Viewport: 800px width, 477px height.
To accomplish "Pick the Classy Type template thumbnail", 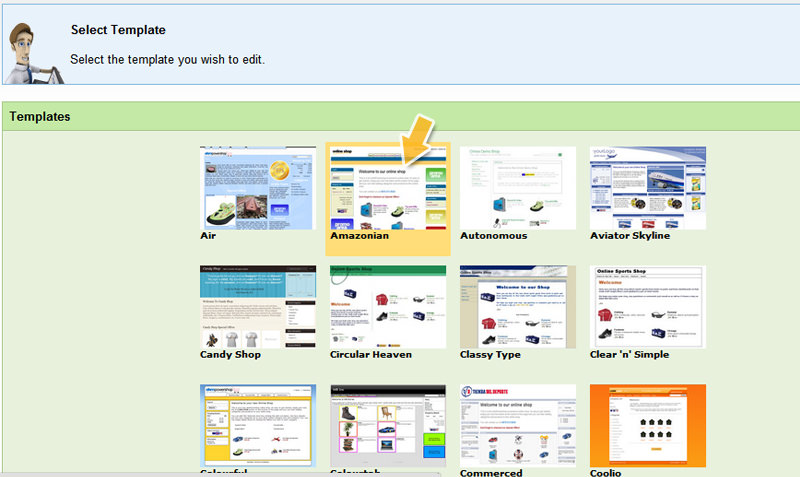I will [x=518, y=307].
